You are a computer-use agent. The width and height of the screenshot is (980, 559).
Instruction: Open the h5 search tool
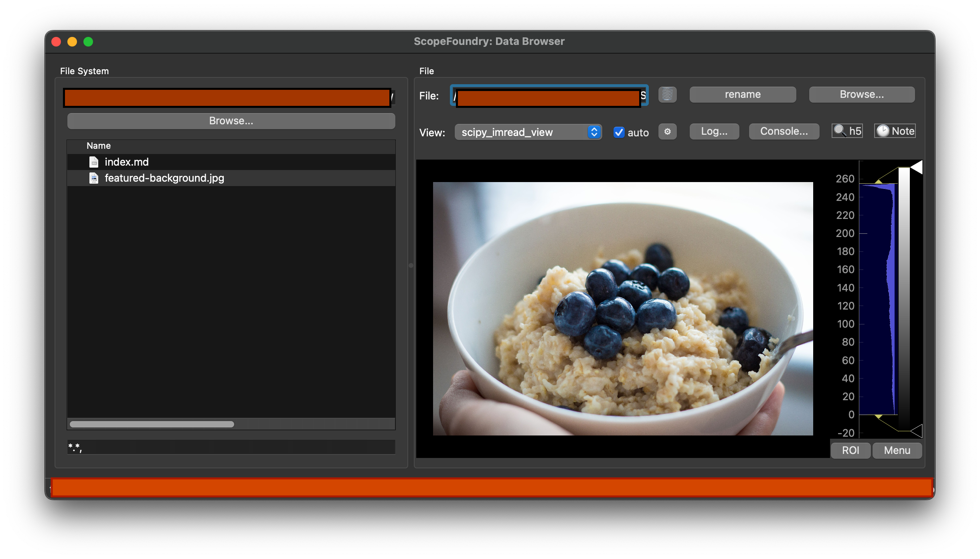847,131
